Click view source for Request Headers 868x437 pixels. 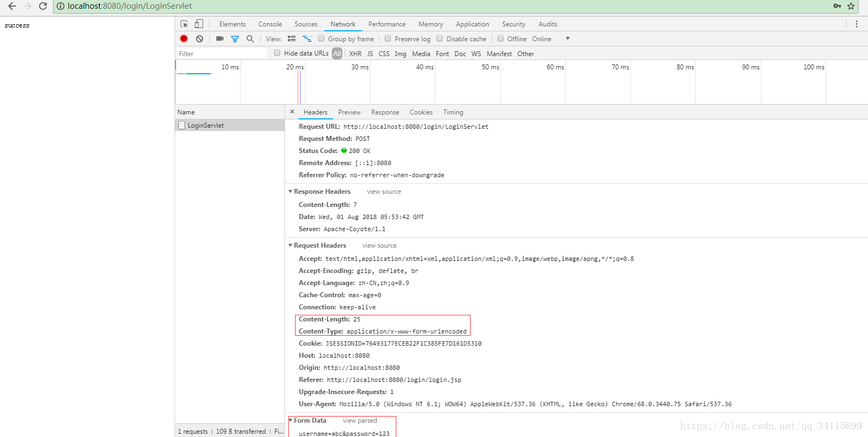click(x=379, y=245)
